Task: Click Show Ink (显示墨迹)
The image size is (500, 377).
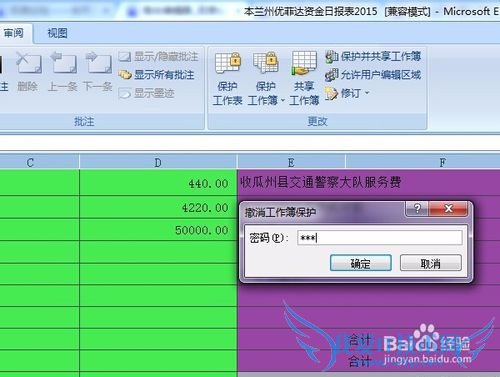Action: [147, 93]
